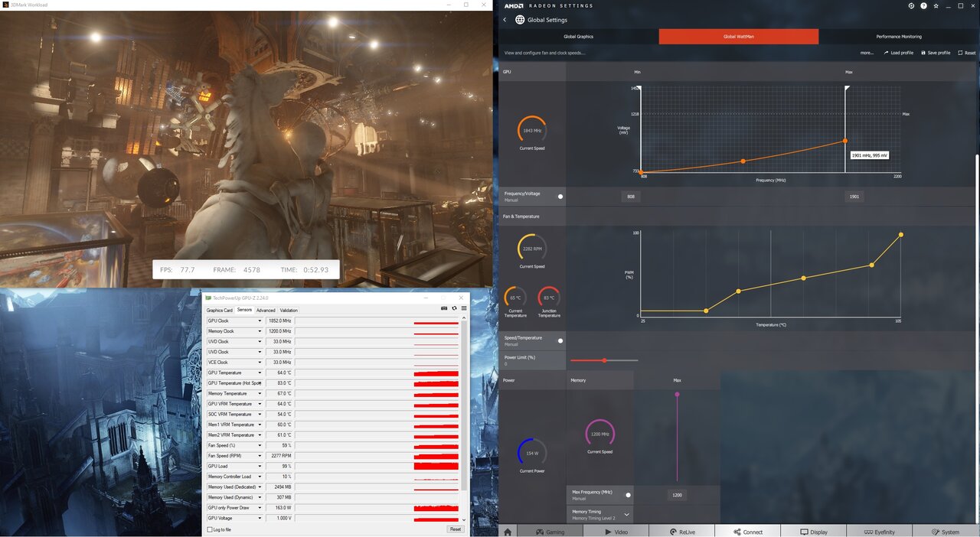The image size is (980, 537).
Task: Adjust the Power Limit slider
Action: (604, 360)
